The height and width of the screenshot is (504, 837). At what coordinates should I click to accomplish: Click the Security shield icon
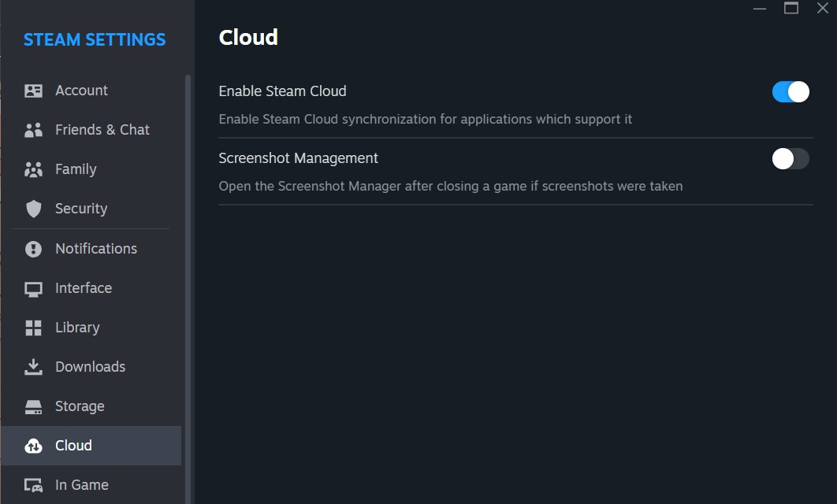(33, 209)
